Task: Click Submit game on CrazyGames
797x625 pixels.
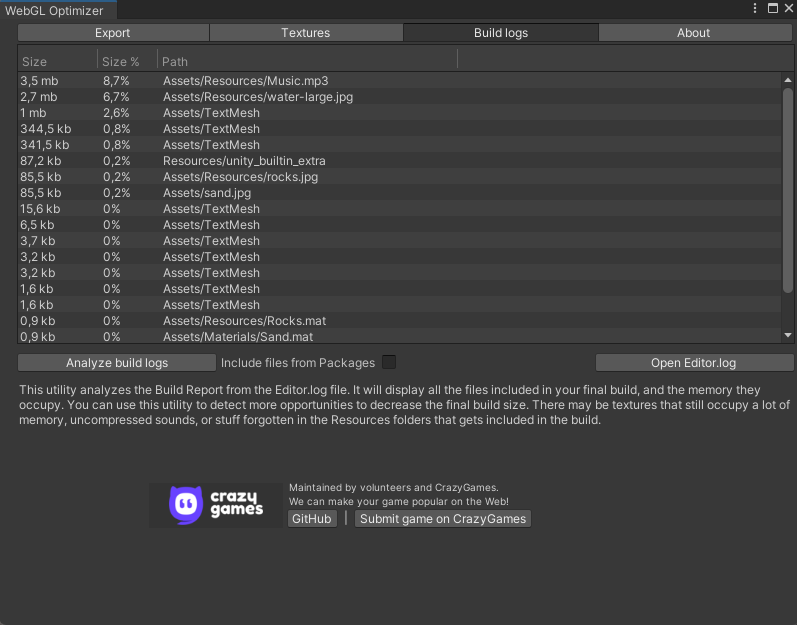Action: point(443,519)
